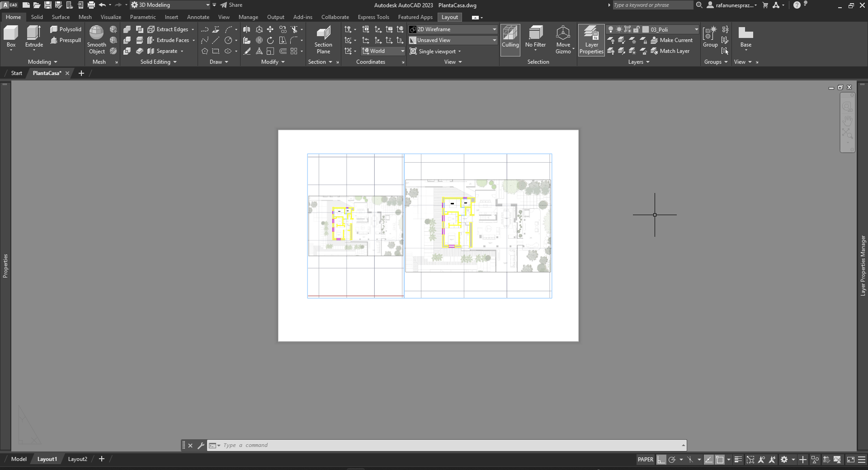Open the Annotate ribbon tab
Screen dimensions: 868x470
198,17
